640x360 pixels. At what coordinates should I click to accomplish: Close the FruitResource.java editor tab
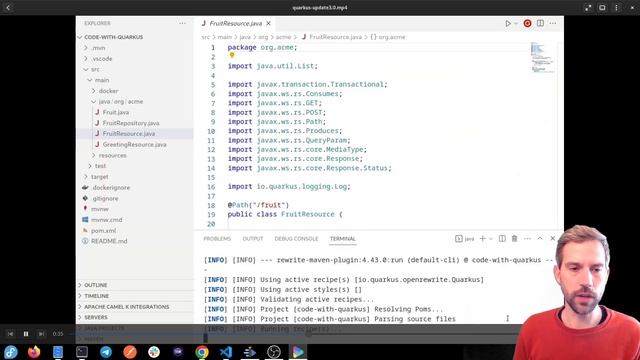coord(268,23)
